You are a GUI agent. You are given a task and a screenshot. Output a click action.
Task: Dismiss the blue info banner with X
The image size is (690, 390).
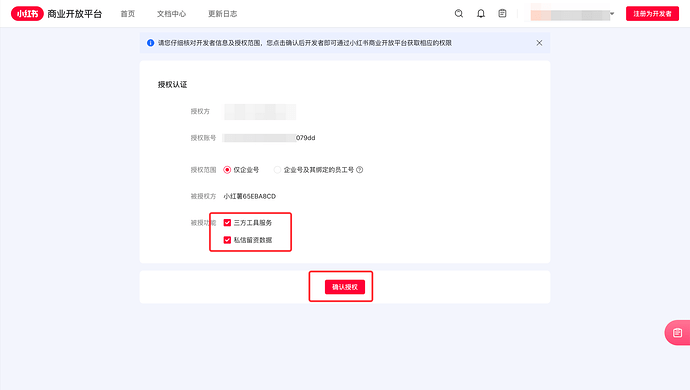pyautogui.click(x=539, y=43)
